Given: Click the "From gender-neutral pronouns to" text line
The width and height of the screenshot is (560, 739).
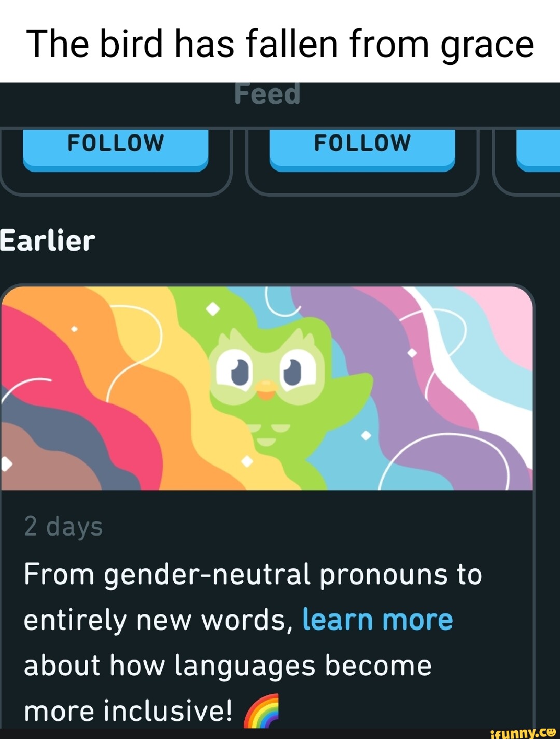Looking at the screenshot, I should pyautogui.click(x=253, y=575).
